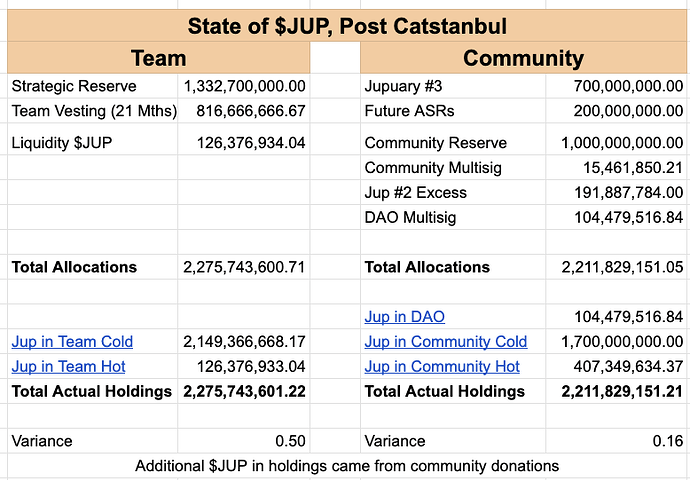Screen dimensions: 690x480
Task: Select the value 700,000,000.00
Action: [x=628, y=86]
